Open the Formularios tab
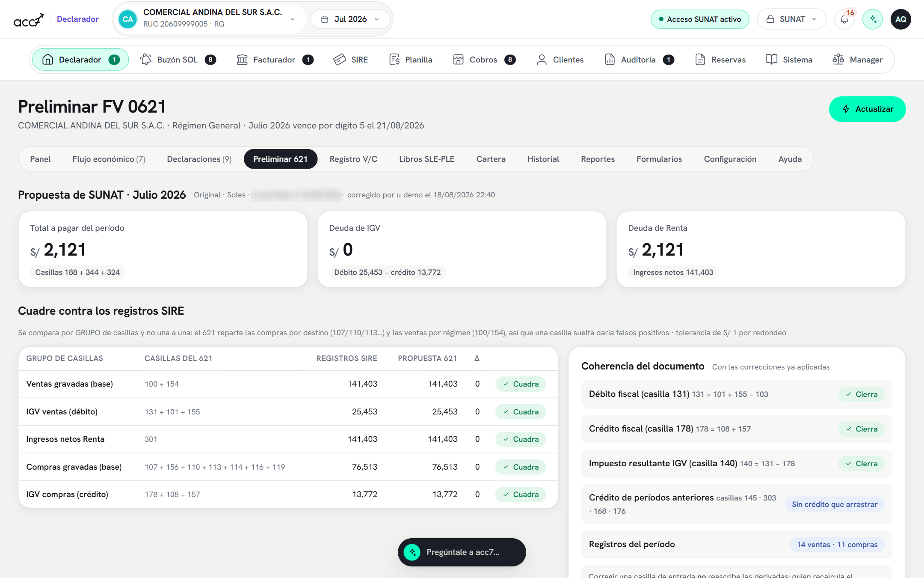Image resolution: width=924 pixels, height=578 pixels. tap(659, 159)
